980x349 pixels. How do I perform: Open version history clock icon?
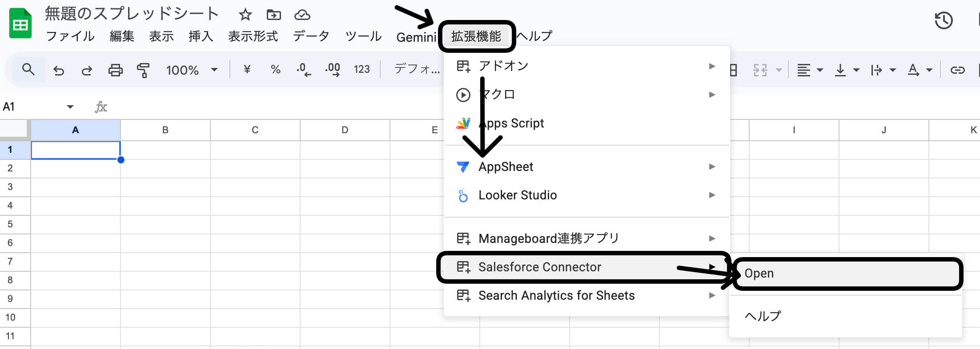point(944,20)
